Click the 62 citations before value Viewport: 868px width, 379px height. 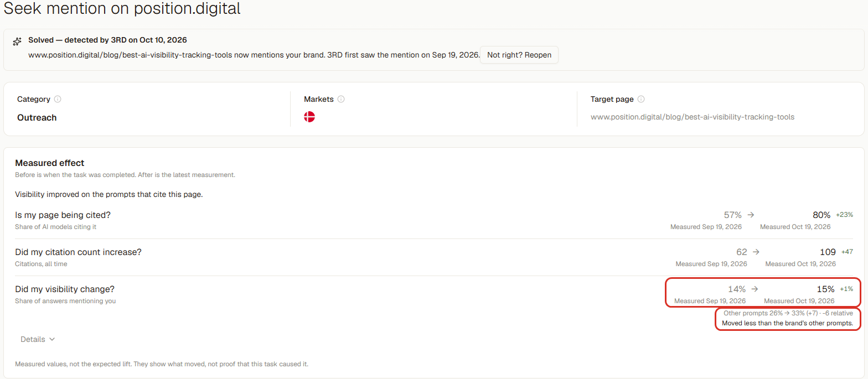coord(741,252)
